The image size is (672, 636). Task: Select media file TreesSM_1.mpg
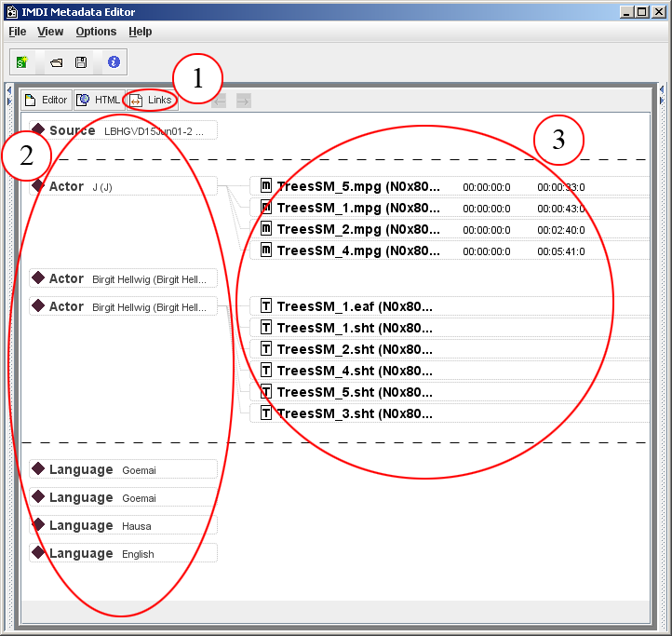tap(450, 208)
